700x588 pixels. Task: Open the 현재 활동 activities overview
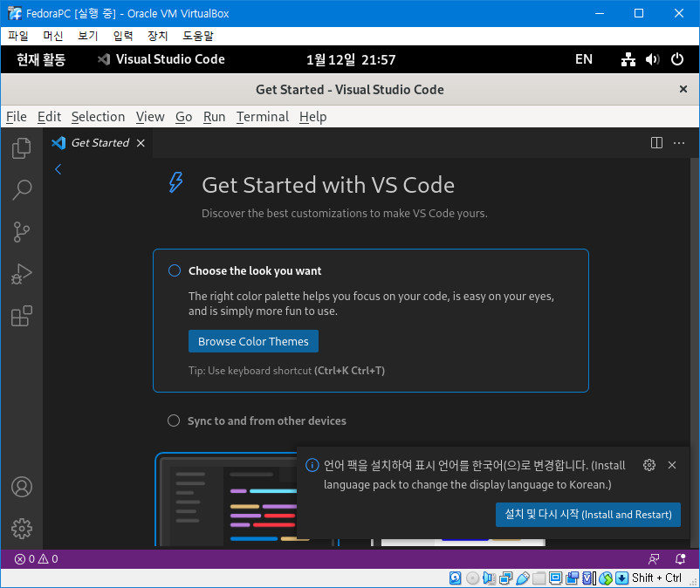(41, 59)
